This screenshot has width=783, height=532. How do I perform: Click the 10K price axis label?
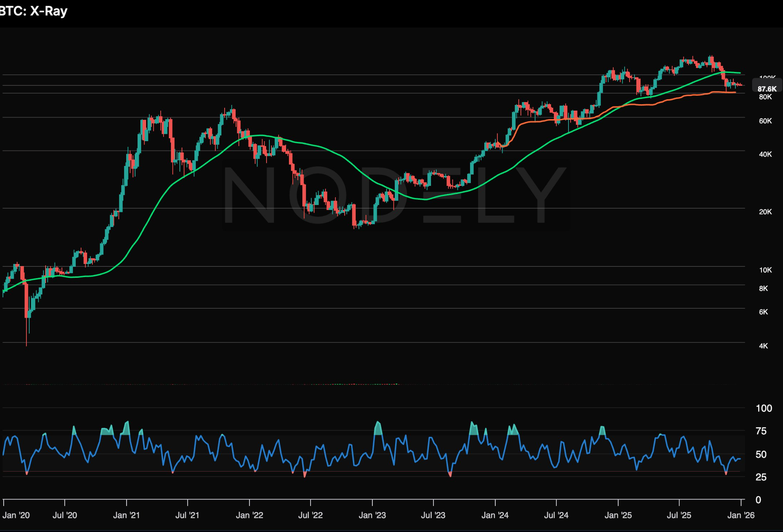tap(765, 270)
